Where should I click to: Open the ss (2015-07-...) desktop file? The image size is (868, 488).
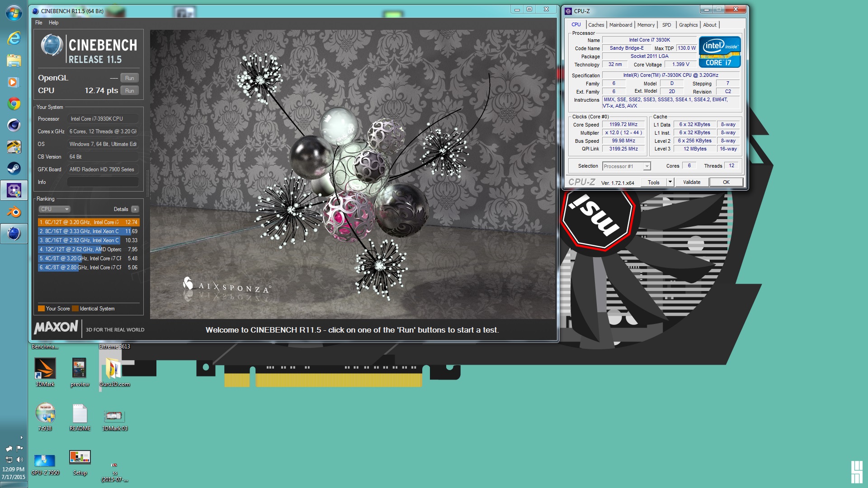point(114,472)
